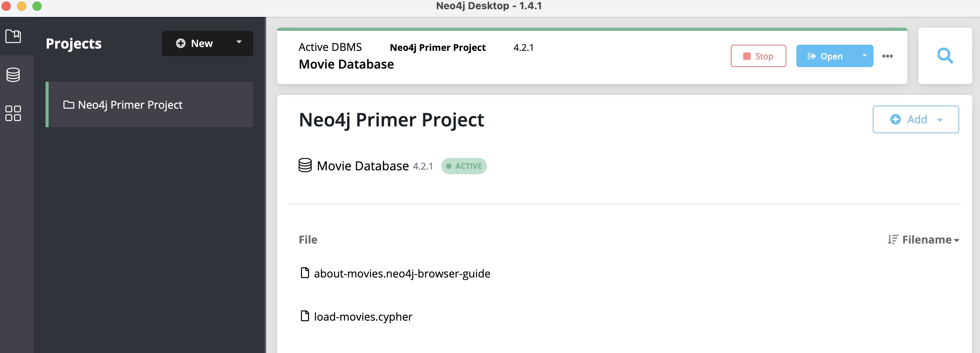Screen dimensions: 980x353
Task: Open the Projects sidebar icon
Action: pos(13,36)
